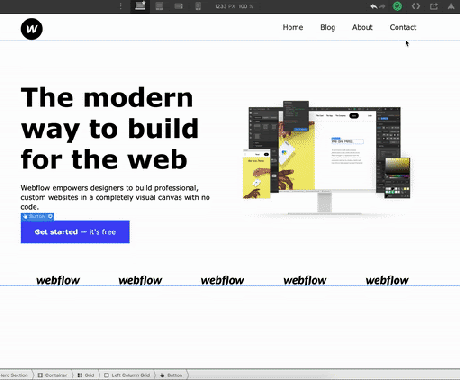
Task: Select Container in breadcrumb bar
Action: (52, 375)
